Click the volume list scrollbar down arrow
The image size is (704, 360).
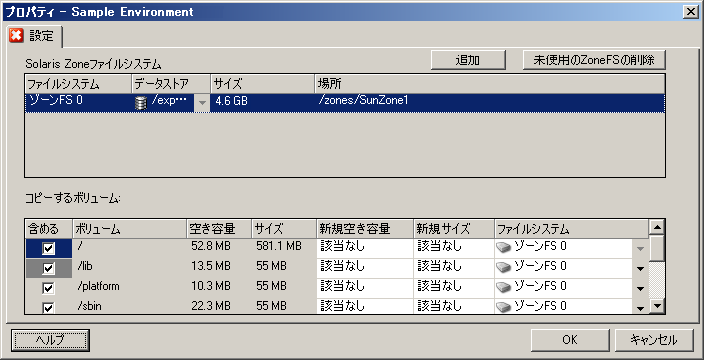[657, 307]
